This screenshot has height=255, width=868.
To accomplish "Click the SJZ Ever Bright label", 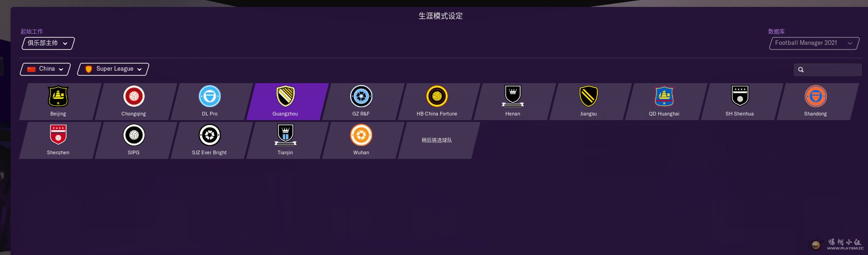I will [210, 152].
